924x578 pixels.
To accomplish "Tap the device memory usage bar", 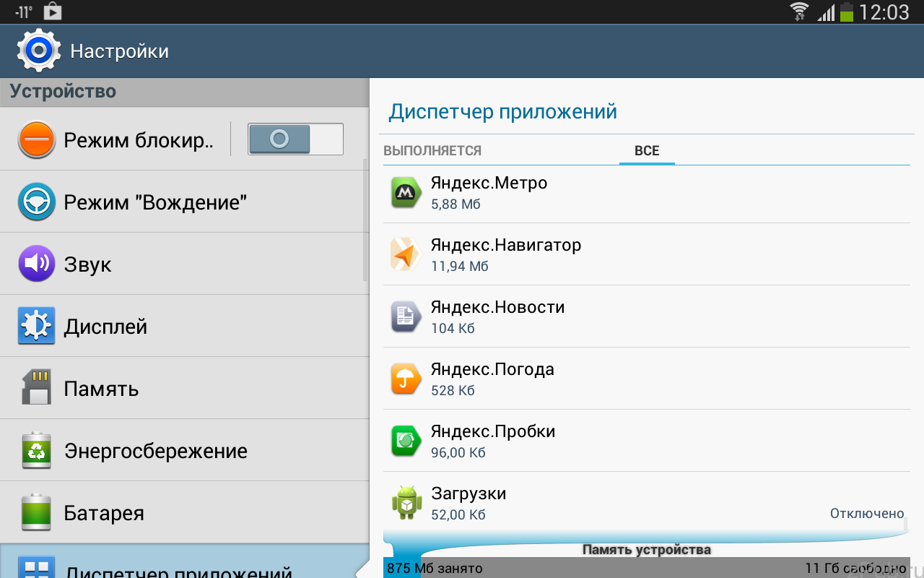I will pos(646,567).
